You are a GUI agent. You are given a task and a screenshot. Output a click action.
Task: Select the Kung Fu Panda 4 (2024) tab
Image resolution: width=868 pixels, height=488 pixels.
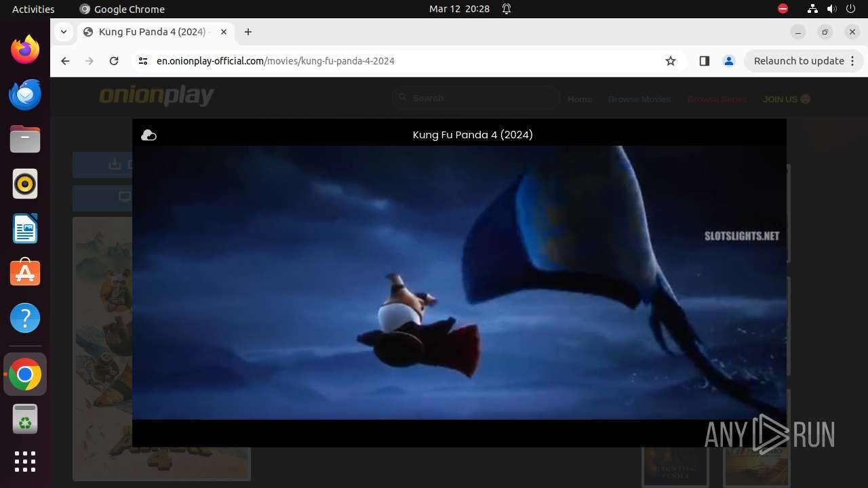pos(155,32)
